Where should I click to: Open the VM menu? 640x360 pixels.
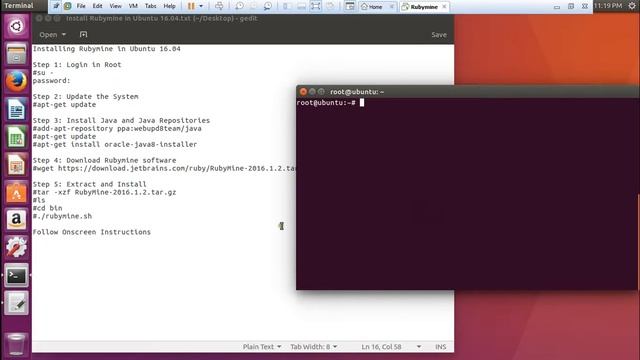point(133,6)
